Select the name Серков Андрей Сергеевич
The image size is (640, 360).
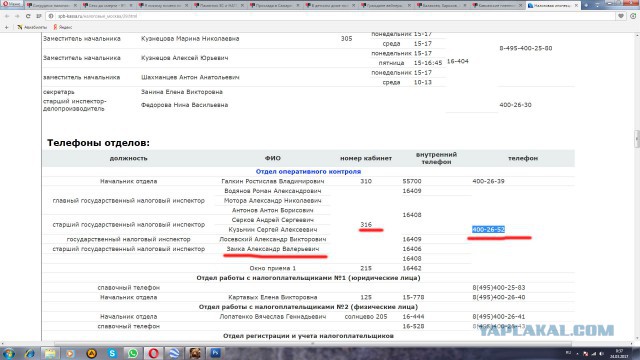coord(273,220)
